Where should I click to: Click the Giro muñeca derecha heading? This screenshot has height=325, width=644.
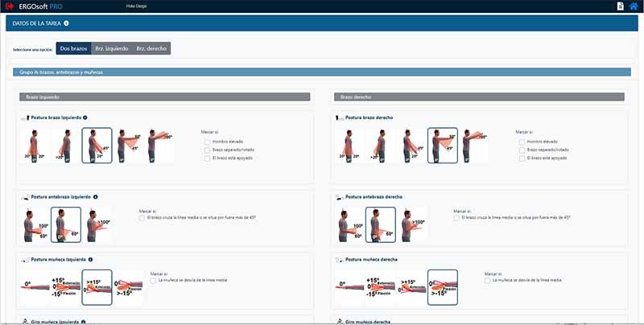pyautogui.click(x=368, y=322)
